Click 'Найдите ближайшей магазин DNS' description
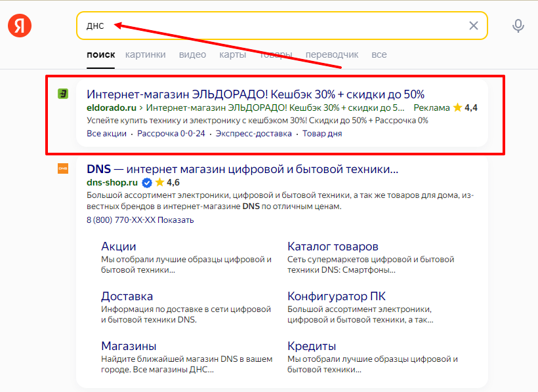 (x=186, y=364)
